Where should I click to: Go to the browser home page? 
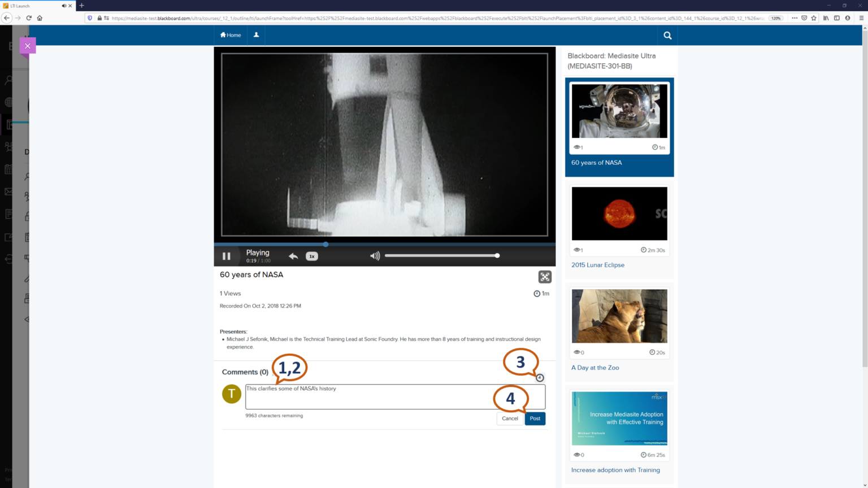pyautogui.click(x=40, y=18)
